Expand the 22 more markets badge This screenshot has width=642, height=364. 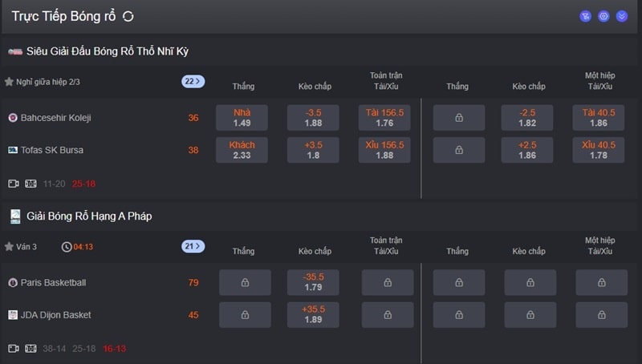click(x=193, y=81)
